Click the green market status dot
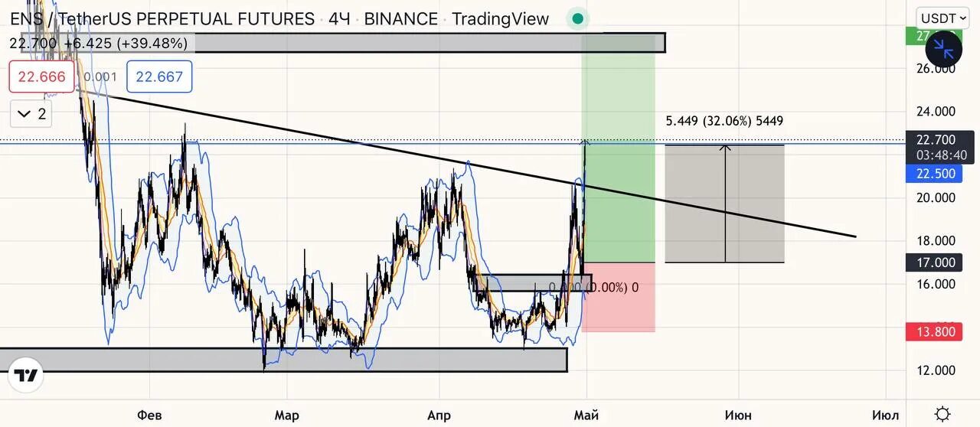The width and height of the screenshot is (980, 427). pyautogui.click(x=578, y=18)
